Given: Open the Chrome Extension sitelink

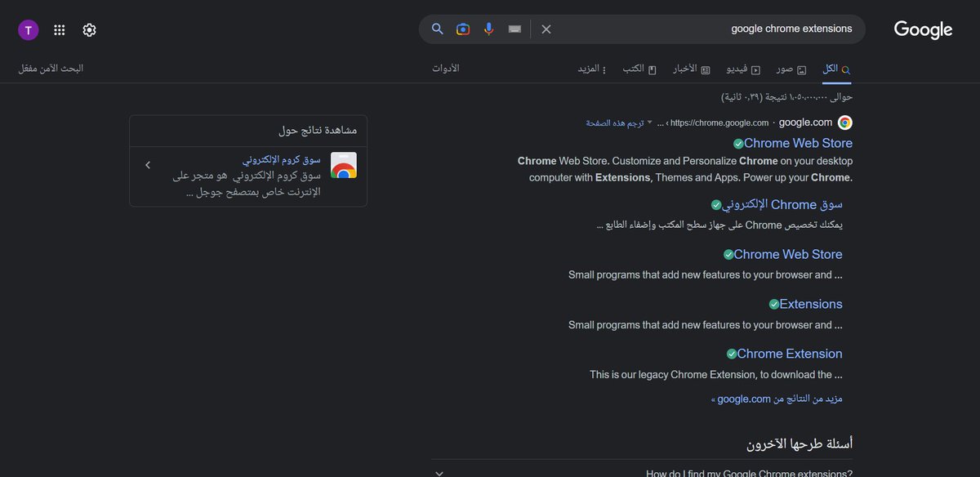Looking at the screenshot, I should click(x=790, y=354).
